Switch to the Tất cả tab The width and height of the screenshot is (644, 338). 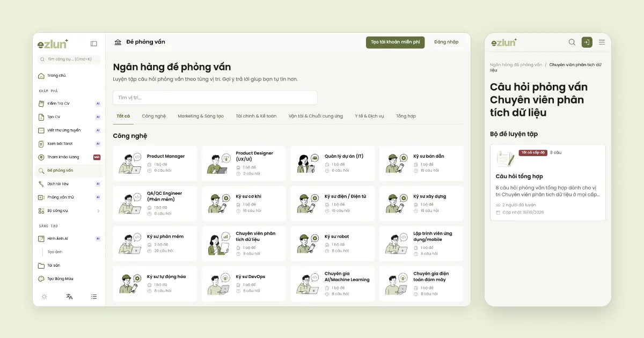(x=123, y=116)
